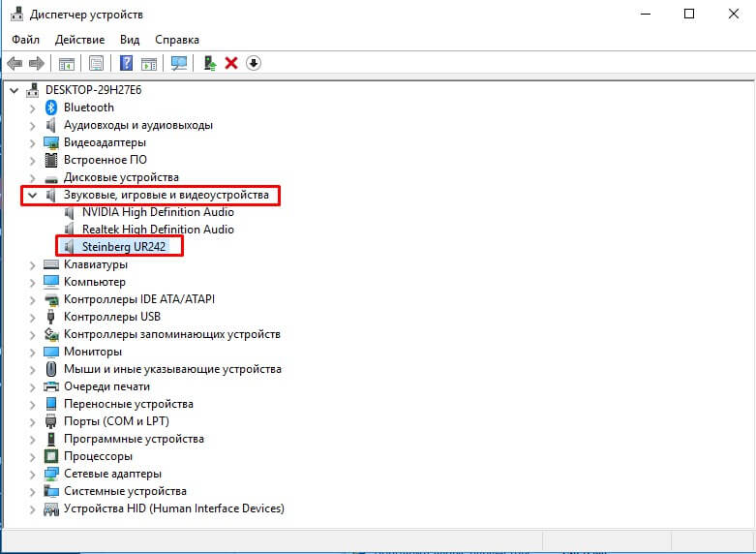Screen dimensions: 756x554
Task: Click the Видеоадаптеры monitor icon
Action: point(51,142)
